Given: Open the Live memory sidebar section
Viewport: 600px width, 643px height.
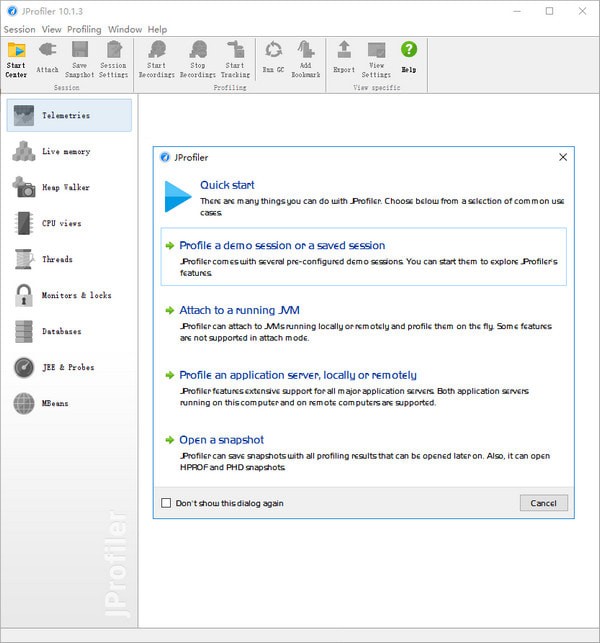Looking at the screenshot, I should tap(69, 151).
